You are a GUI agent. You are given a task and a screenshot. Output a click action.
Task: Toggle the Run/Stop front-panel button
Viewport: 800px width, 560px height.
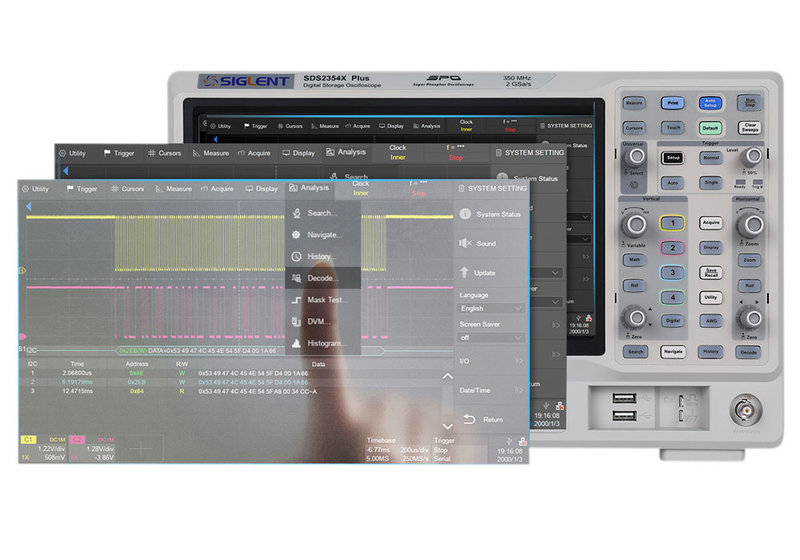point(749,102)
